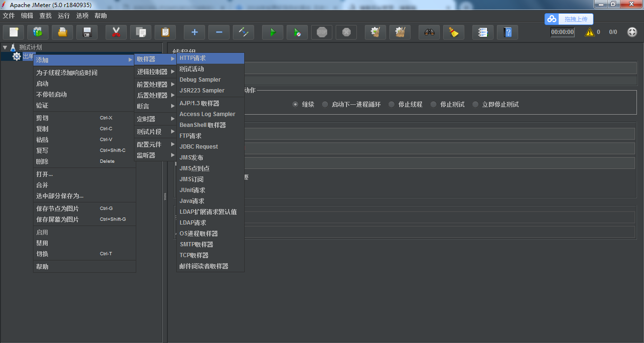644x343 pixels.
Task: Open the 运行 menu
Action: point(64,16)
